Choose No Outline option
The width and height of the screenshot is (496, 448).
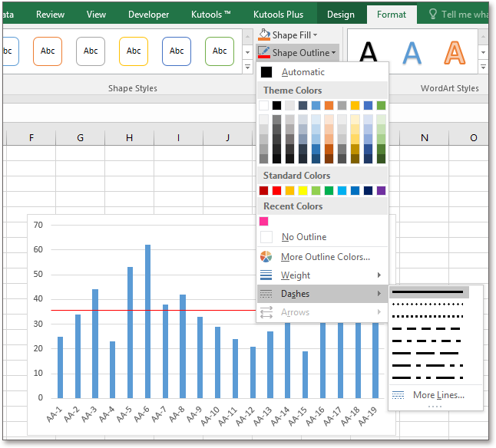tap(303, 237)
